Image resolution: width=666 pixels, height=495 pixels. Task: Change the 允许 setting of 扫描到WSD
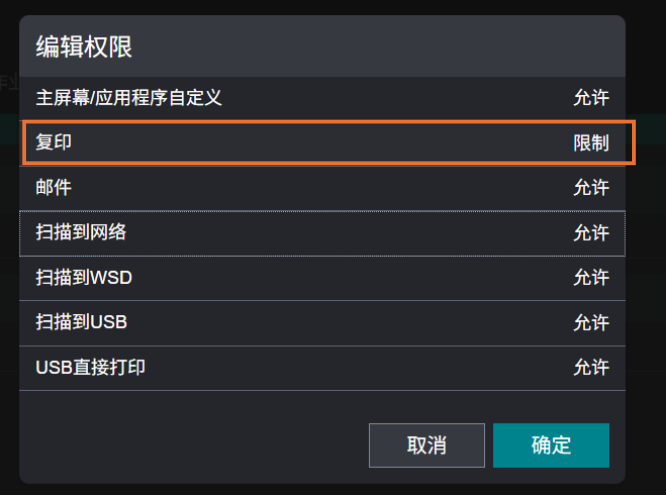(591, 278)
